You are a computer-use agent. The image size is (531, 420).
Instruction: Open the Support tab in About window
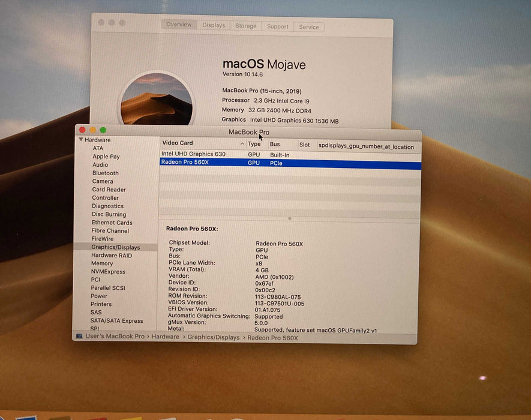pyautogui.click(x=278, y=26)
